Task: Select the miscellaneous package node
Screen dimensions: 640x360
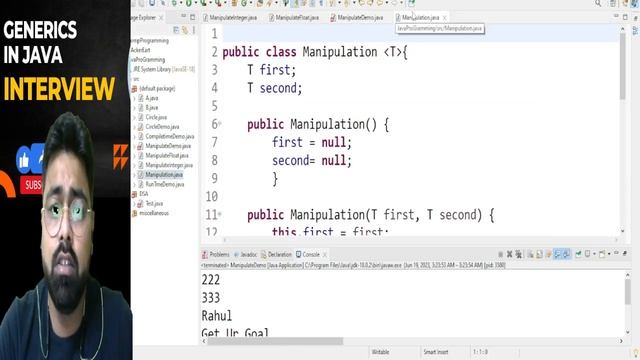Action: coord(153,213)
